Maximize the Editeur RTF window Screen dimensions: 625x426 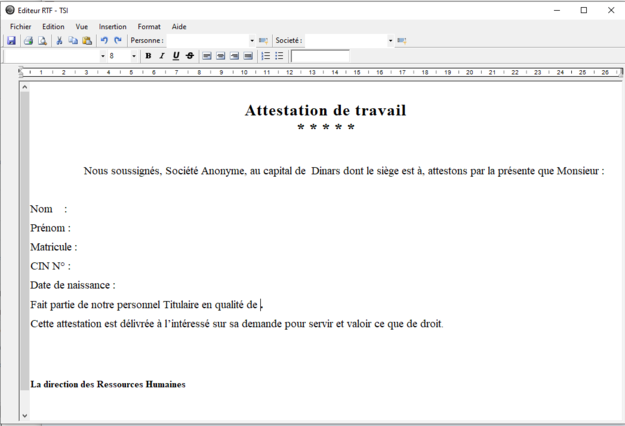[x=584, y=10]
